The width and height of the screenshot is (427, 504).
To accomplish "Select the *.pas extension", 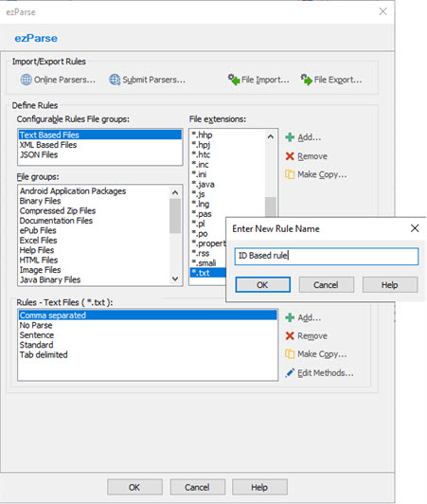I will 227,214.
